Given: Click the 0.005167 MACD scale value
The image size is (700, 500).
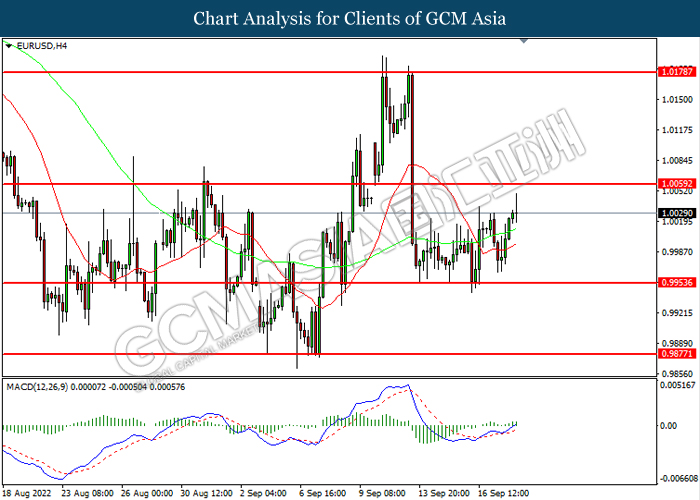Looking at the screenshot, I should coord(678,385).
